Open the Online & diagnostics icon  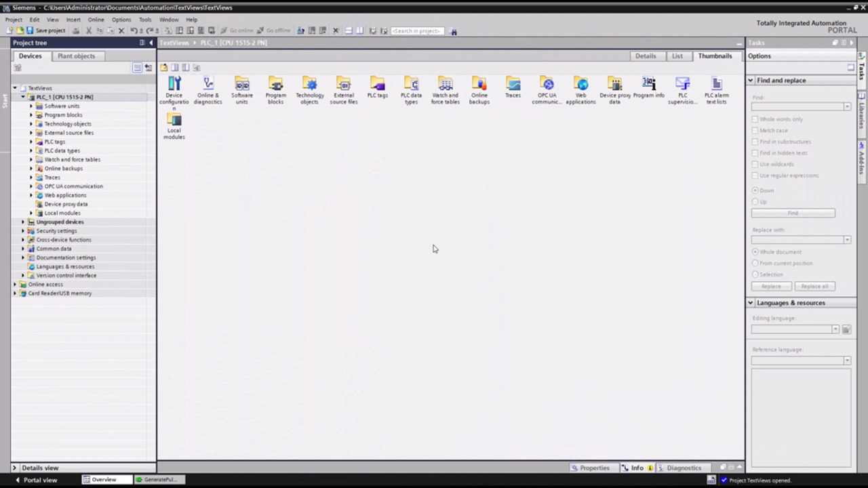(208, 84)
